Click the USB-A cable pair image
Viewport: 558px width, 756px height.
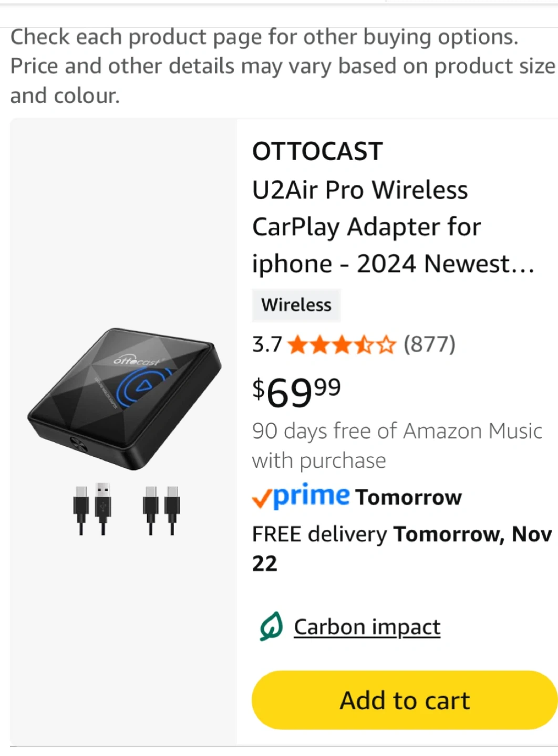[92, 509]
